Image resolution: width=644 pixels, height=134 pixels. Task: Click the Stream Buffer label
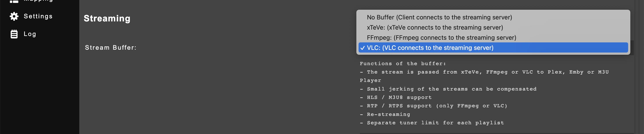click(111, 48)
